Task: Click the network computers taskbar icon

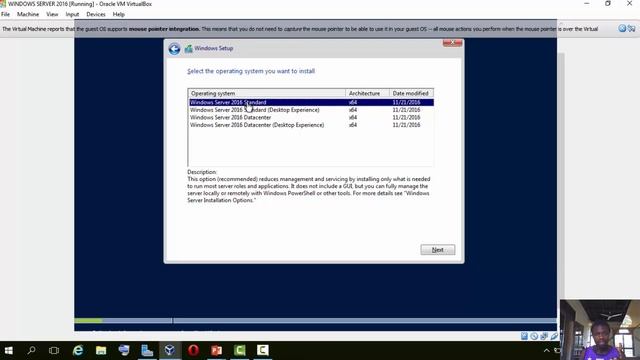Action: [x=124, y=350]
